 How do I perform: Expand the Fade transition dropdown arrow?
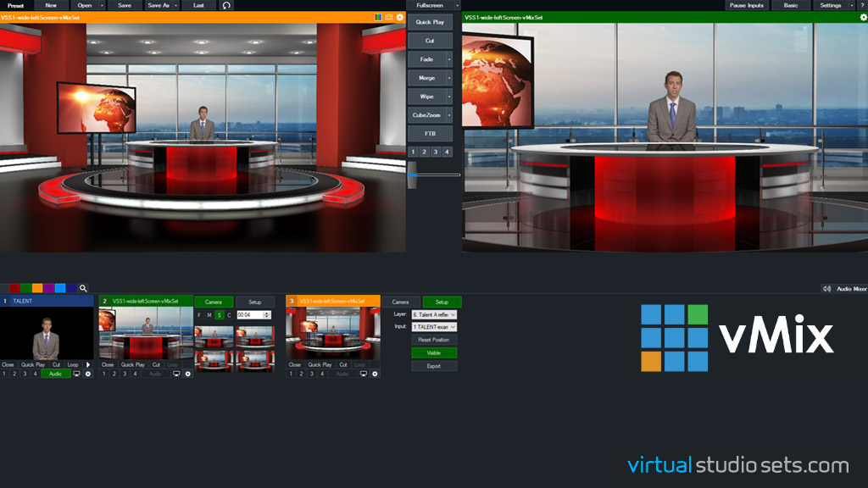pyautogui.click(x=449, y=59)
